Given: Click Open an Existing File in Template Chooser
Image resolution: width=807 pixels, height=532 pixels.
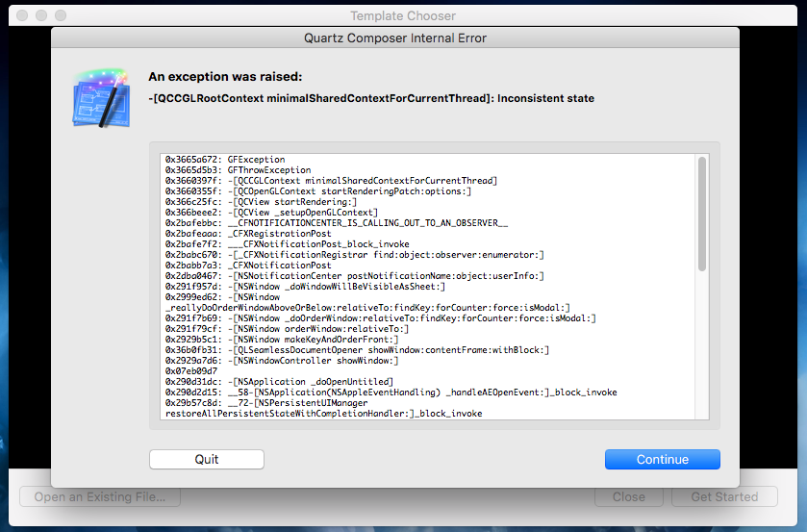Looking at the screenshot, I should (100, 497).
